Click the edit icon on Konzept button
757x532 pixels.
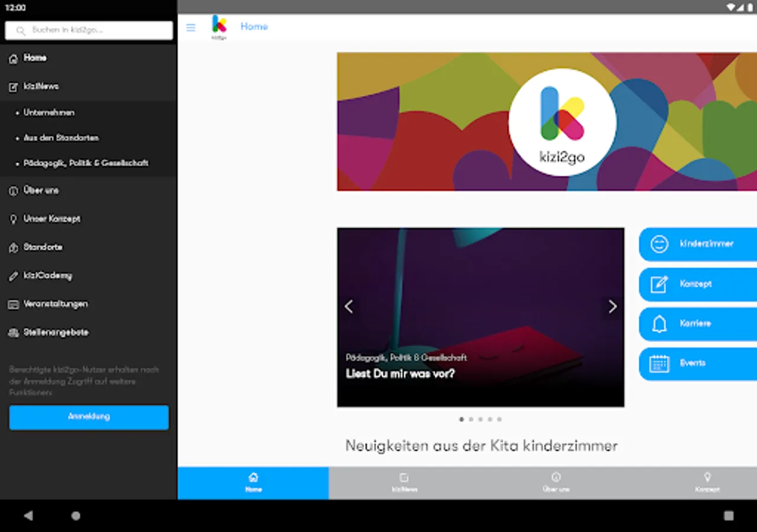pos(659,284)
